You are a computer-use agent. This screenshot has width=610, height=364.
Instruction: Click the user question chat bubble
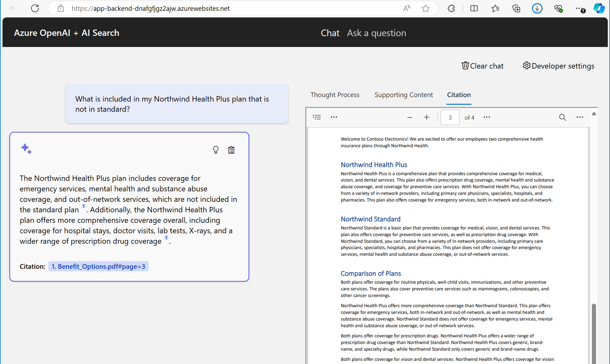tap(177, 103)
